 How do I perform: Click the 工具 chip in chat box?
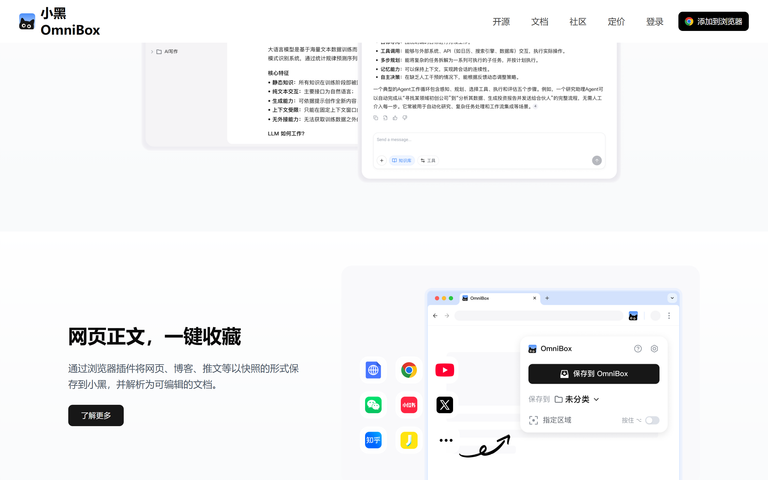428,161
